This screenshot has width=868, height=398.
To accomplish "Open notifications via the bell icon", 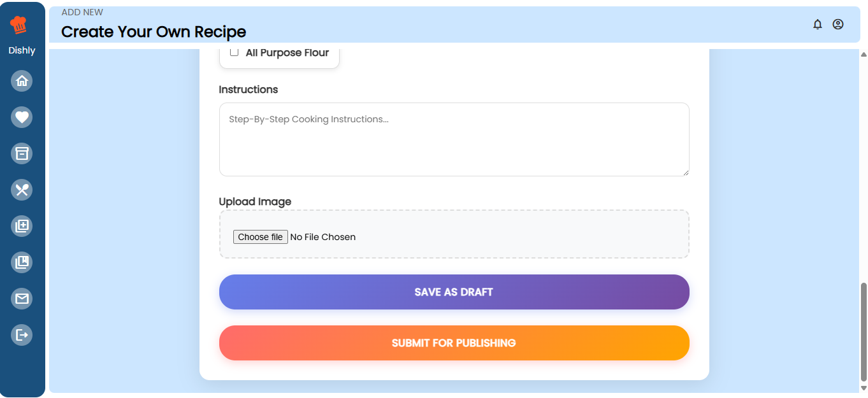I will click(818, 24).
